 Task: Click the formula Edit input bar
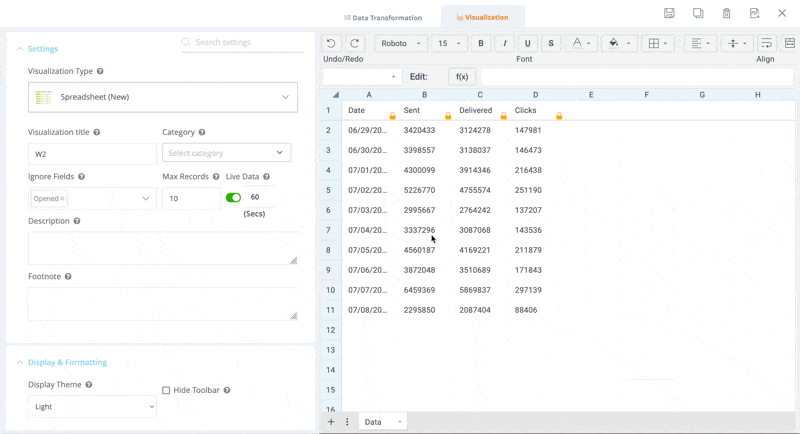637,76
